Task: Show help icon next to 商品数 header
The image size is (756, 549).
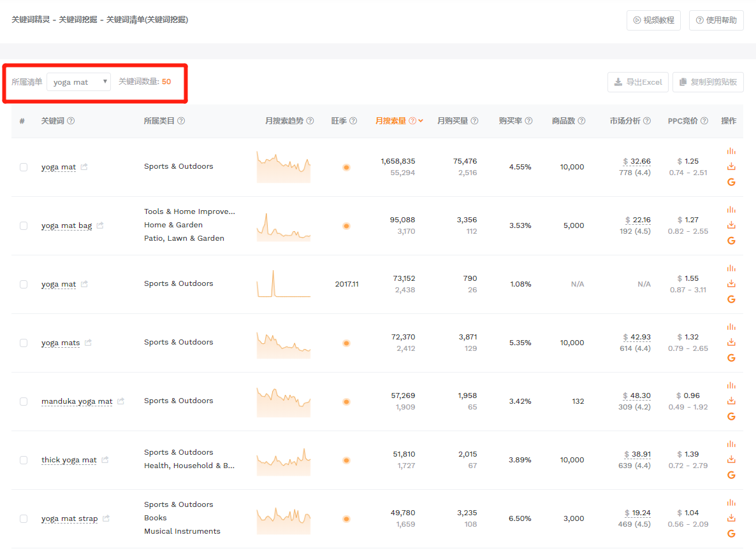Action: coord(581,121)
